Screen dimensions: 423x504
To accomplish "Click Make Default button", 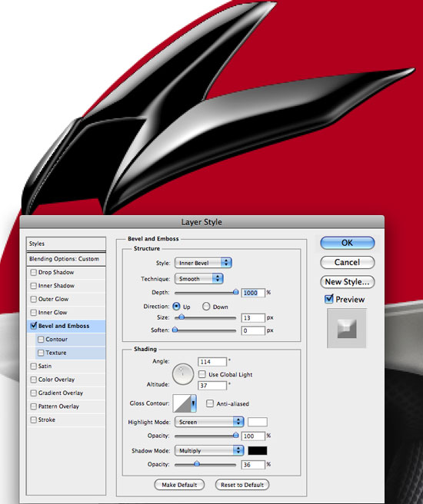I will pyautogui.click(x=179, y=485).
